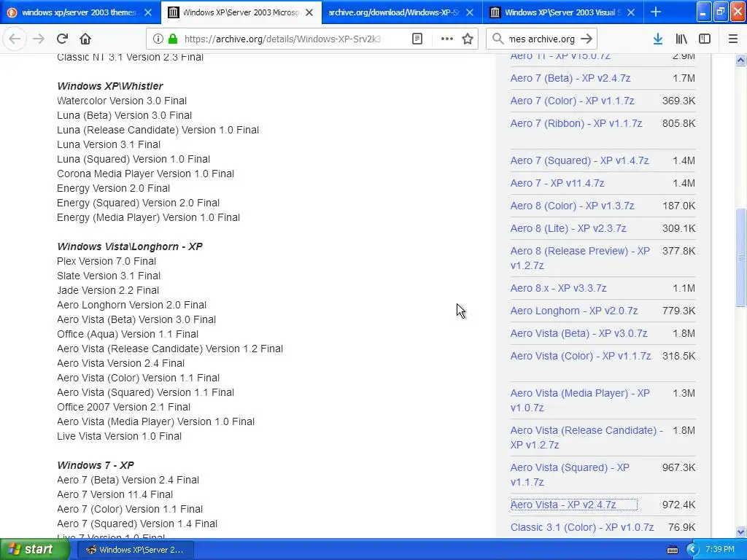This screenshot has width=747, height=560.
Task: Download Aero Vista (Squared) - XP v1.1.7z
Action: [570, 475]
